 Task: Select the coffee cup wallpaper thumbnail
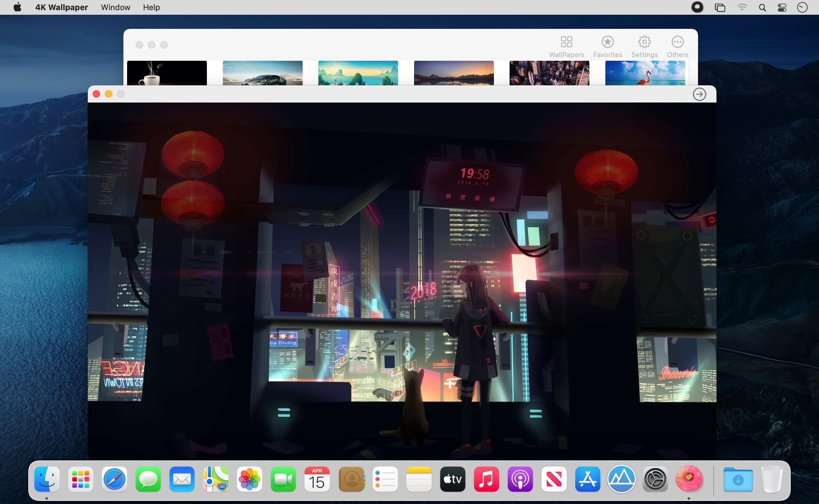point(167,73)
